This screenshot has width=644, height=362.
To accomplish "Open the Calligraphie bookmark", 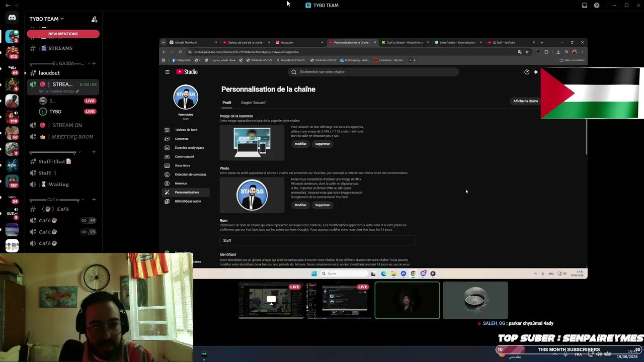I will click(x=181, y=60).
